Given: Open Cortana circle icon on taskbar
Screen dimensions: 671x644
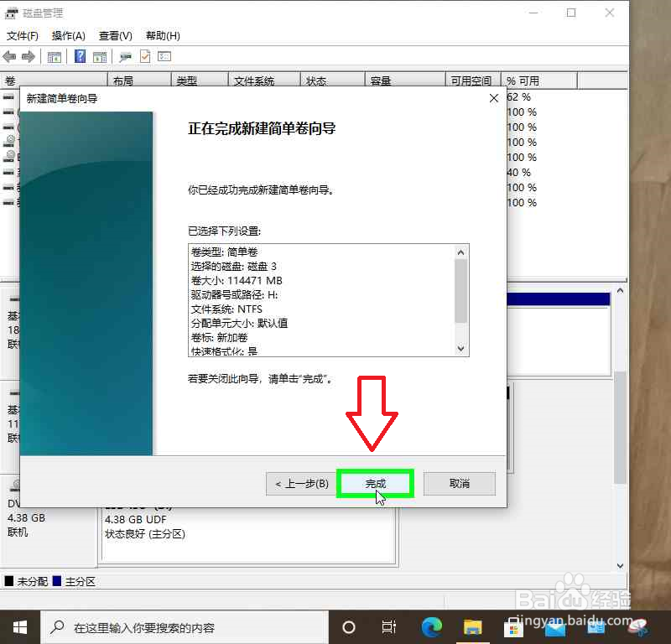Looking at the screenshot, I should point(349,627).
